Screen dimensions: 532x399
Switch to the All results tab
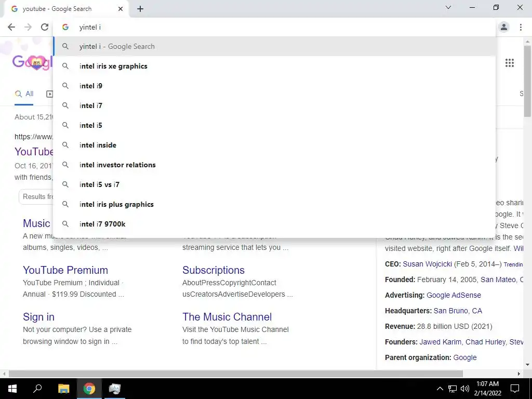tap(24, 94)
